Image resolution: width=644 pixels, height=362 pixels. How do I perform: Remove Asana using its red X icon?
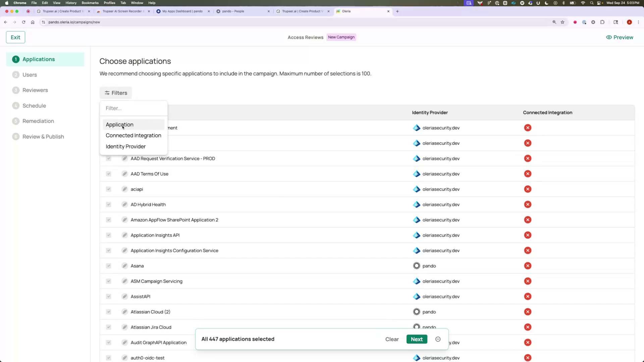528,265
